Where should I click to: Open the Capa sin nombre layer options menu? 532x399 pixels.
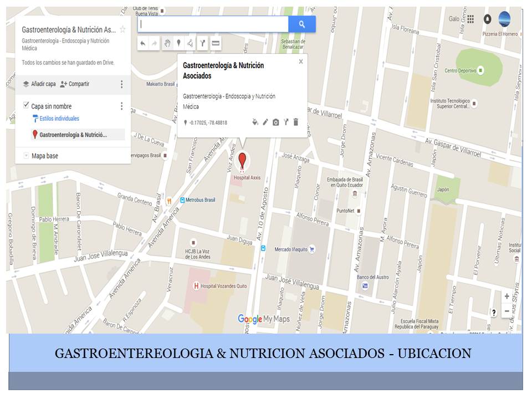pyautogui.click(x=122, y=106)
